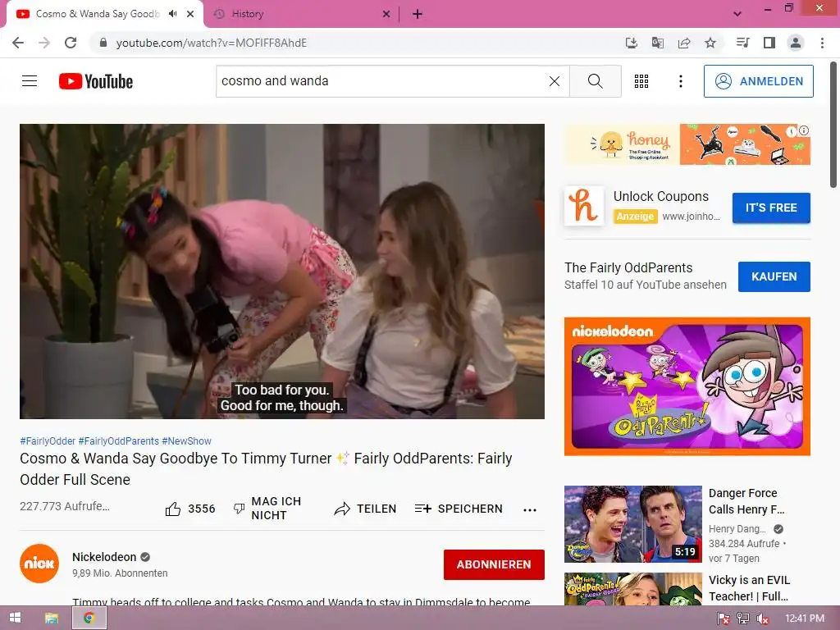Open a new browser tab

(418, 14)
